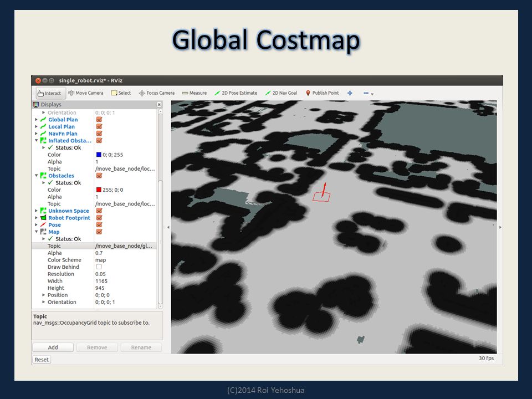Click the robot footprint in 3D view
The width and height of the screenshot is (532, 399).
[321, 196]
